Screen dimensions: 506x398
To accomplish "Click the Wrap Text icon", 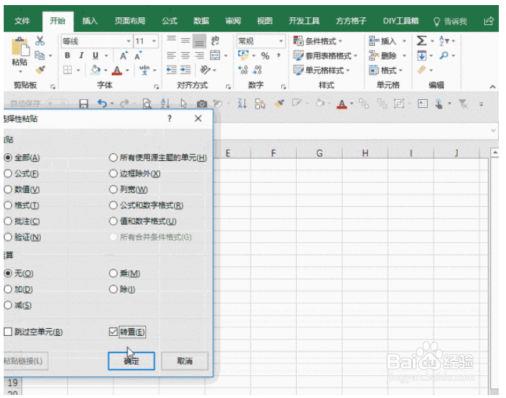I will pos(215,41).
